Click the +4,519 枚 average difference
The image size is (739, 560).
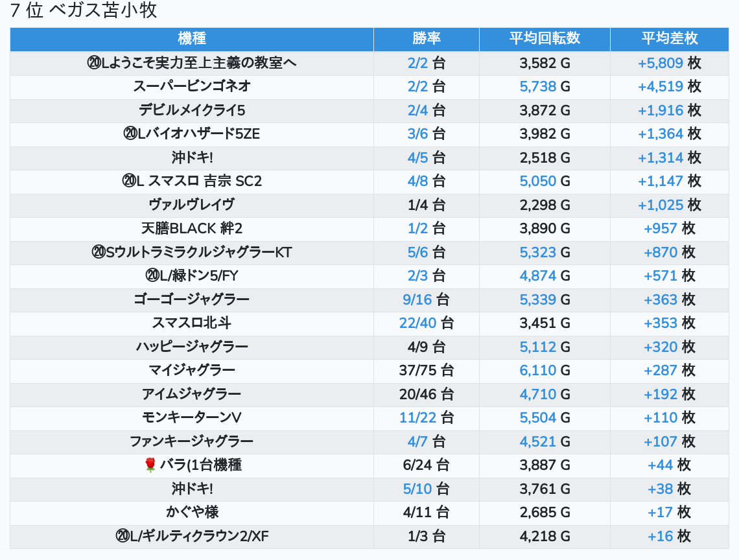click(x=669, y=86)
